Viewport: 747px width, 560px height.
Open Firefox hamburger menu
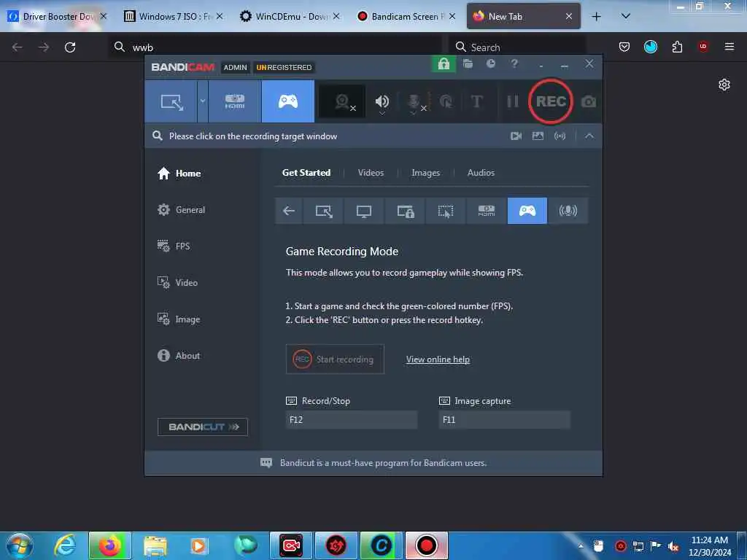point(729,47)
